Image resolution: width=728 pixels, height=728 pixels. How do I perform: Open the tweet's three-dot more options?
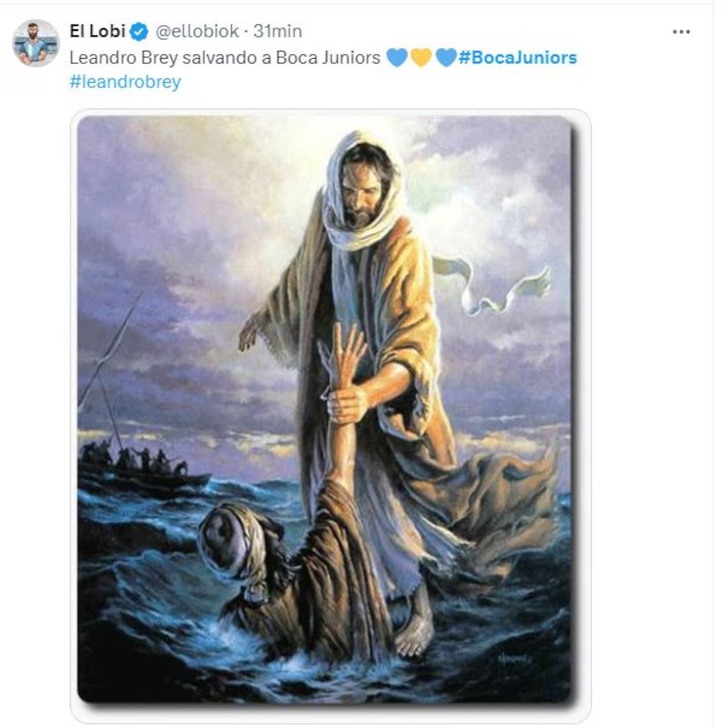(x=682, y=32)
